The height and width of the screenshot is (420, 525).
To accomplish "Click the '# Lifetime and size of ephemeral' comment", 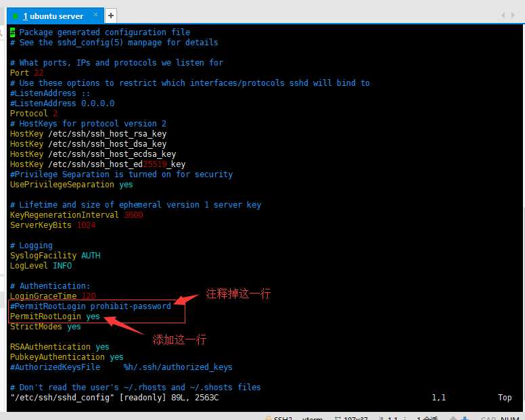I will (x=135, y=205).
